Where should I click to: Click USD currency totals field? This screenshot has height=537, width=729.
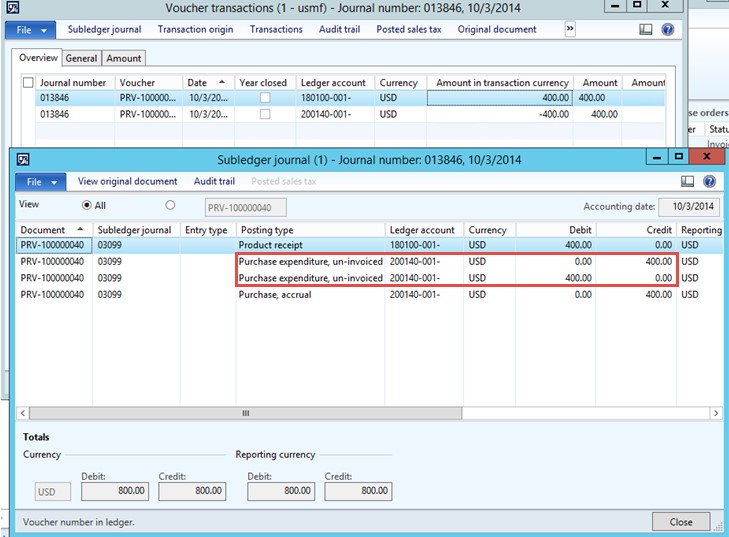tap(53, 492)
